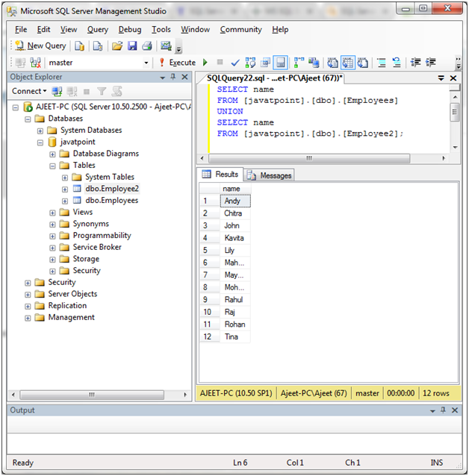Click the Object Explorer Stop icon
This screenshot has height=476, width=469.
click(x=87, y=91)
